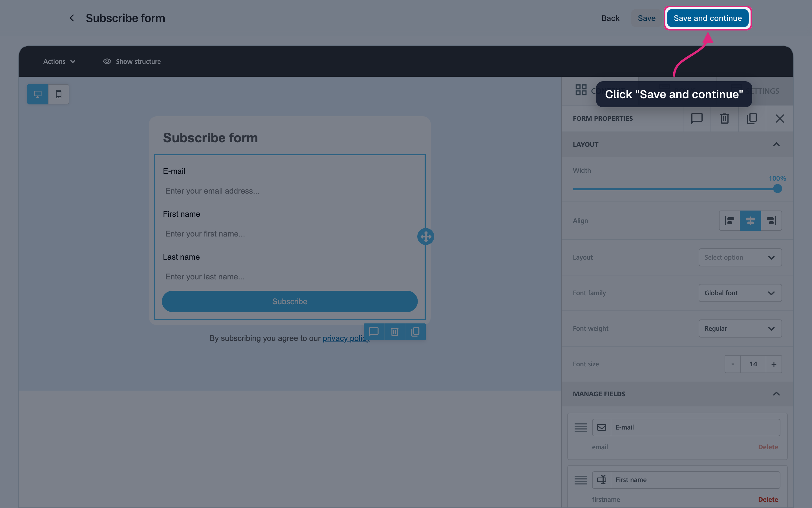
Task: Select left alignment
Action: (729, 221)
